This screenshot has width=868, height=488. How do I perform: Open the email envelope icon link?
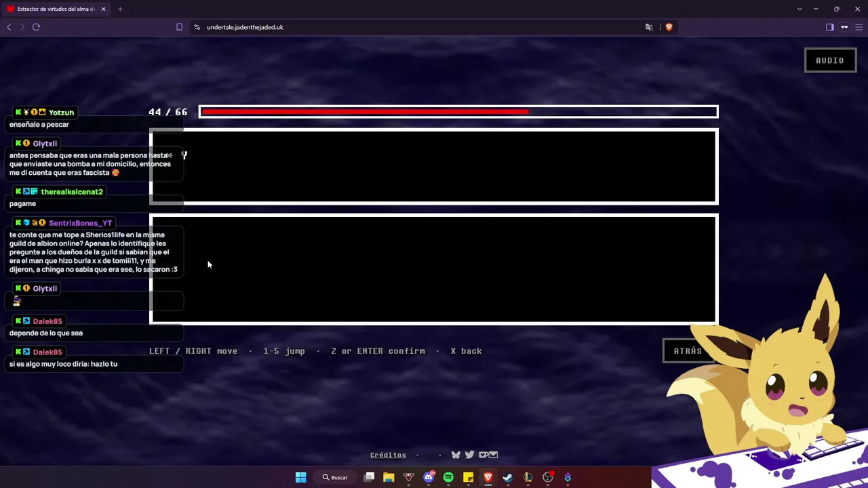click(x=493, y=455)
